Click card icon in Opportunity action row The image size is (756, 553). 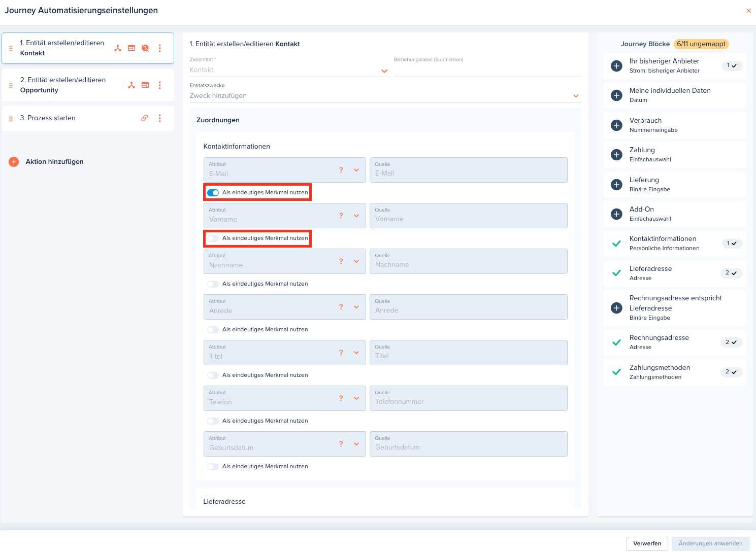[x=145, y=85]
